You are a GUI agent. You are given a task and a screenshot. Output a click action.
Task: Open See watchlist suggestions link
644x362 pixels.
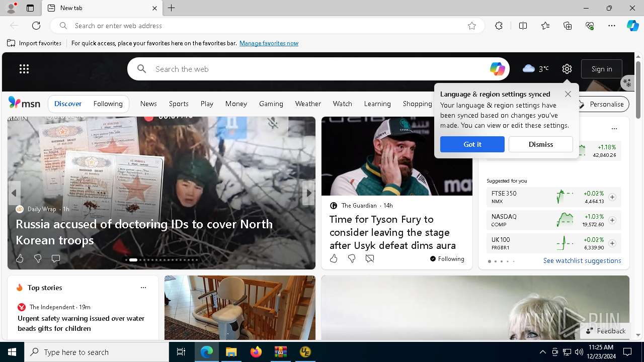[x=582, y=260]
